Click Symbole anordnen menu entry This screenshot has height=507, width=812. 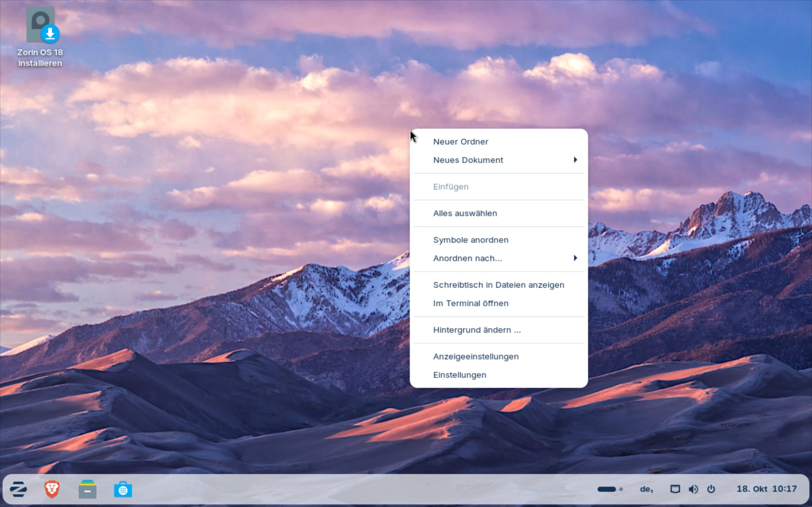[x=471, y=240]
